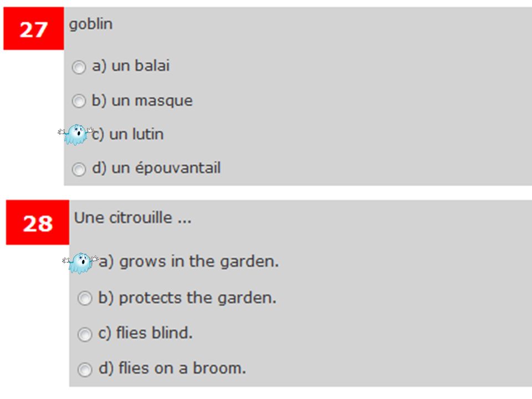The width and height of the screenshot is (532, 399).
Task: Select the radio button for 'b) un masque'
Action: click(x=79, y=101)
